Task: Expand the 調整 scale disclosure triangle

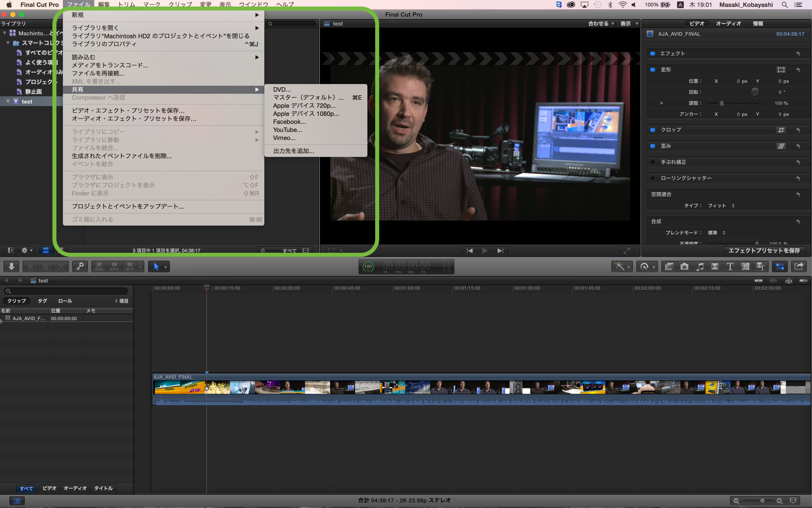Action: click(662, 103)
